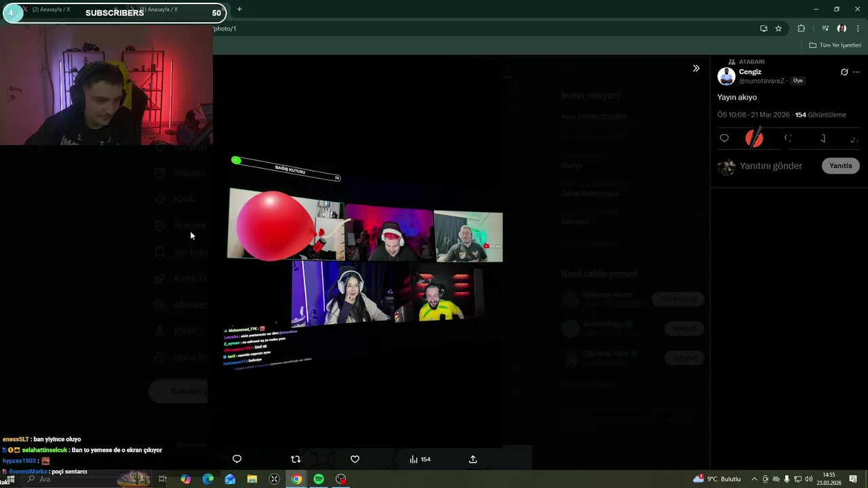Open File Explorer from the taskbar
The height and width of the screenshot is (488, 868).
[x=252, y=479]
